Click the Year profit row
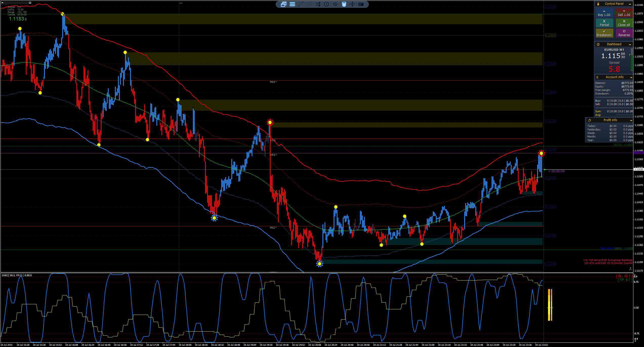This screenshot has width=644, height=347. tap(610, 140)
